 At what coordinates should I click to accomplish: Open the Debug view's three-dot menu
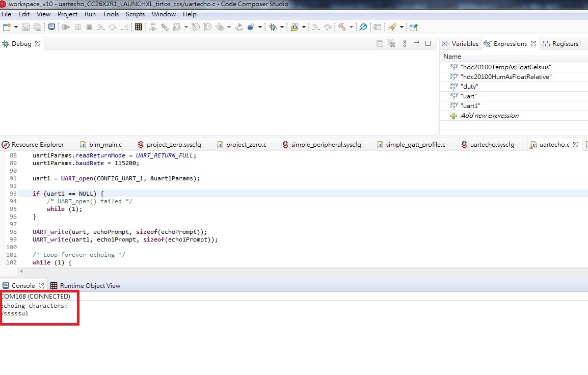click(x=405, y=44)
